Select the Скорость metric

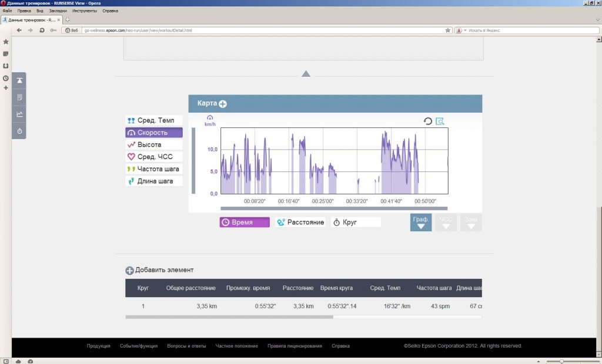coord(154,133)
